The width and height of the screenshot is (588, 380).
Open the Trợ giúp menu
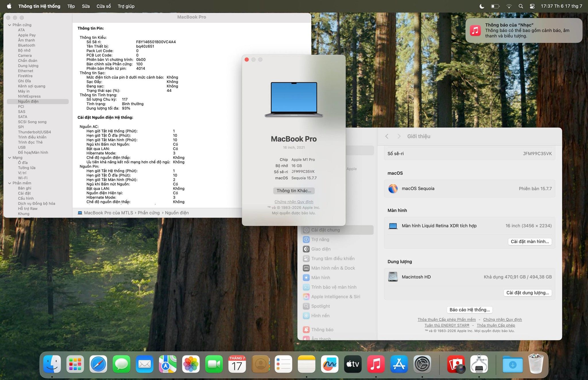point(126,6)
